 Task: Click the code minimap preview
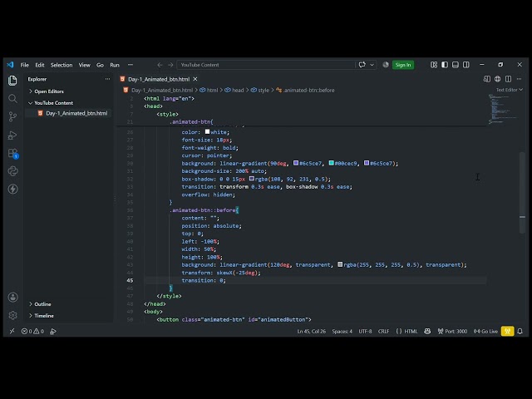point(503,109)
